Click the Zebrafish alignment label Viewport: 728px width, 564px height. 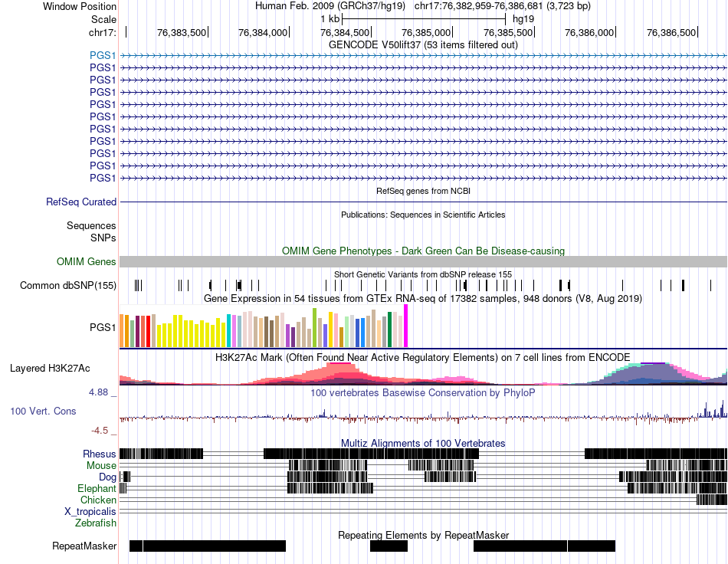point(96,523)
